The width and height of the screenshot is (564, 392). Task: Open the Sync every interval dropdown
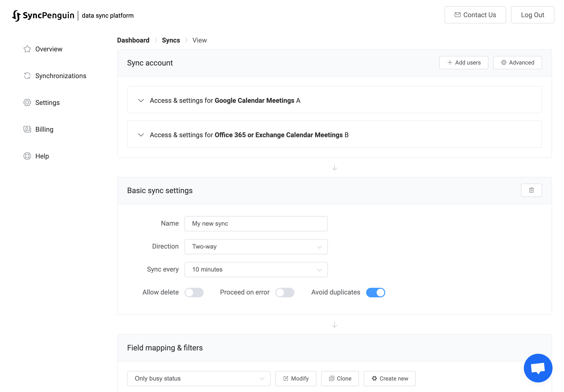pyautogui.click(x=256, y=269)
